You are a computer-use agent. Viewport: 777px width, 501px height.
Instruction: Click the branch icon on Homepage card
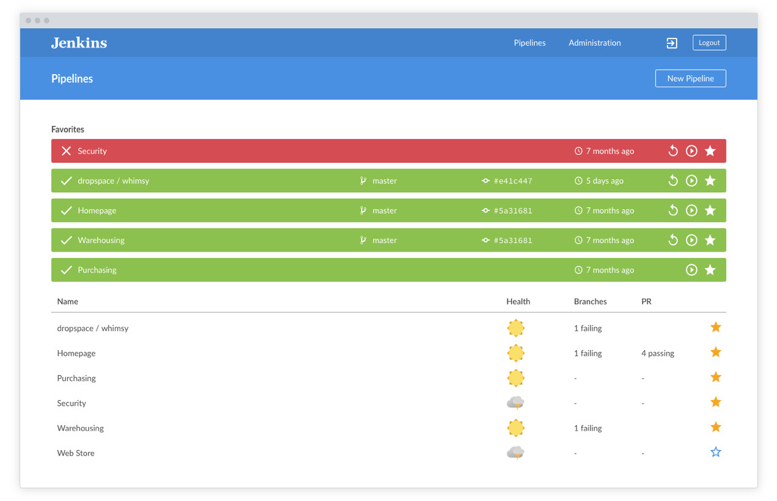(x=363, y=211)
